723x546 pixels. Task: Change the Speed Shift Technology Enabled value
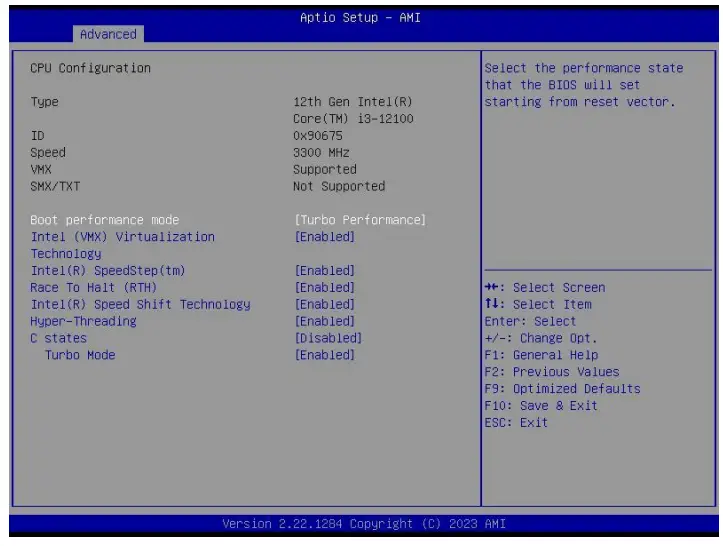click(x=325, y=304)
